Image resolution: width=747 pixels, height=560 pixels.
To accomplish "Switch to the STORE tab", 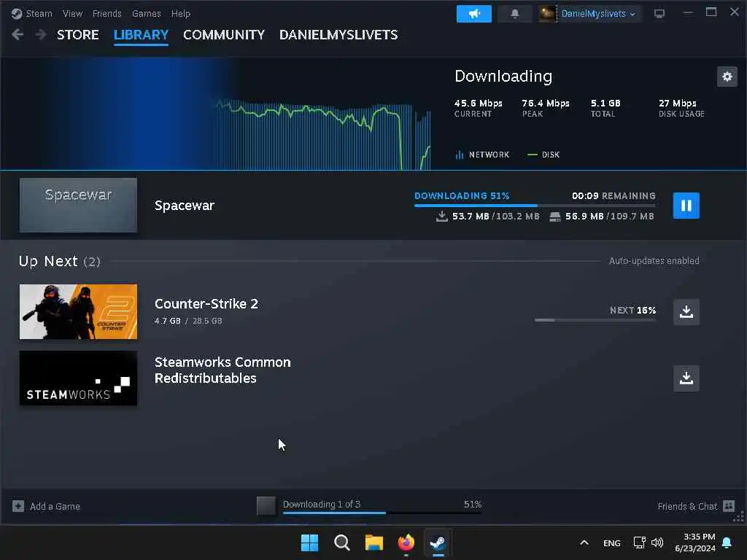I will click(77, 35).
